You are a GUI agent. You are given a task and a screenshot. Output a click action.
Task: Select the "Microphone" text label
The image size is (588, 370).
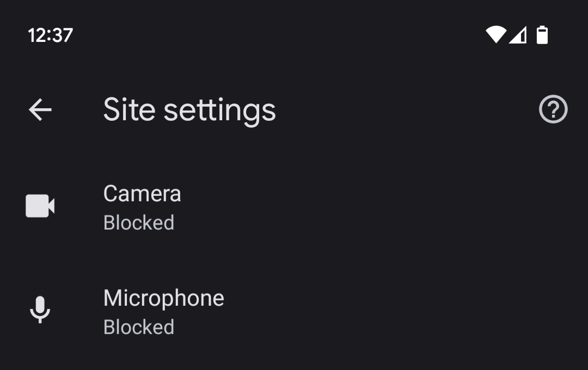[x=164, y=298]
